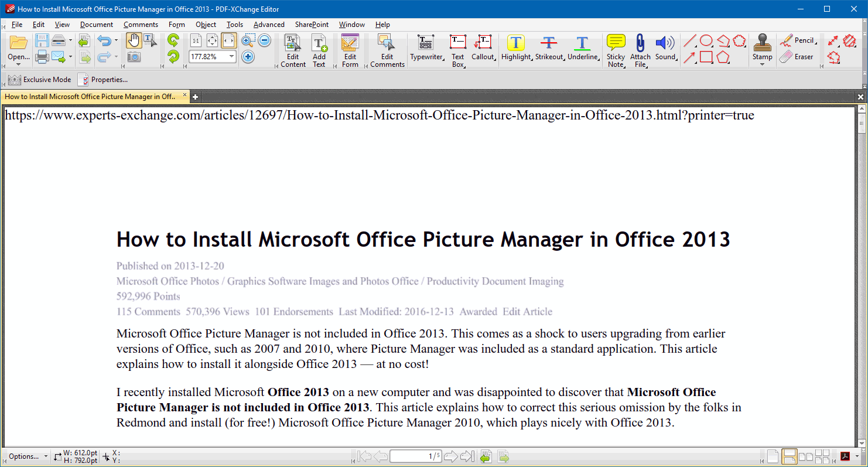Select the Text Box tool
The height and width of the screenshot is (467, 868).
pos(458,51)
